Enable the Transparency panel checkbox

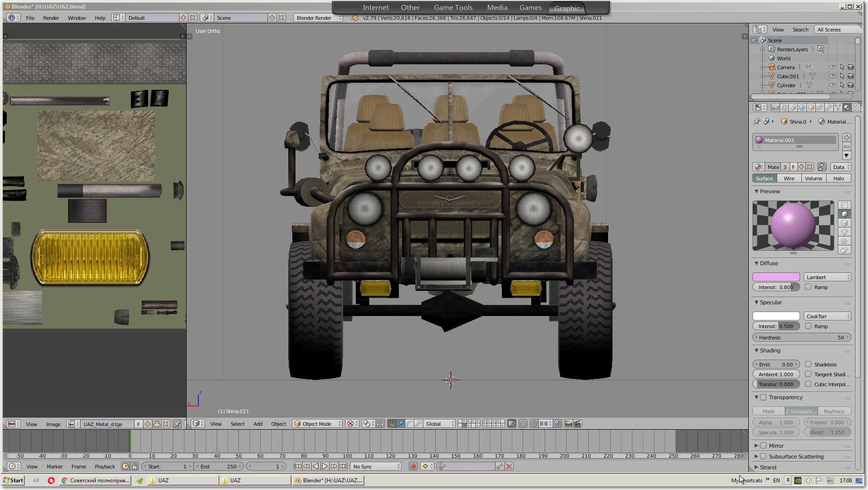[764, 397]
